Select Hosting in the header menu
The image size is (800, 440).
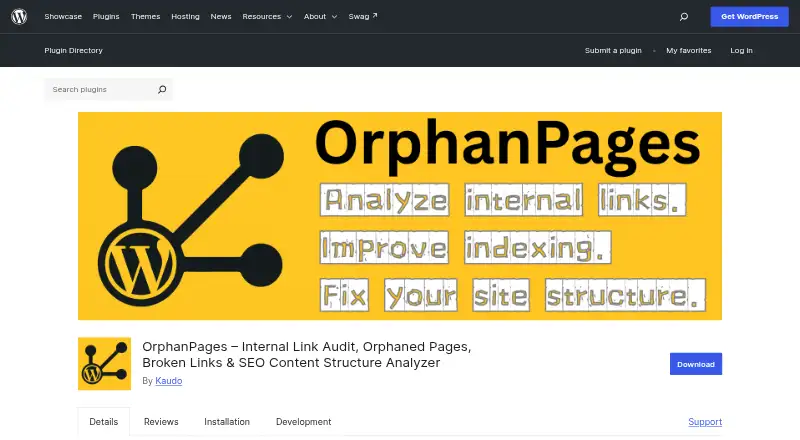185,16
